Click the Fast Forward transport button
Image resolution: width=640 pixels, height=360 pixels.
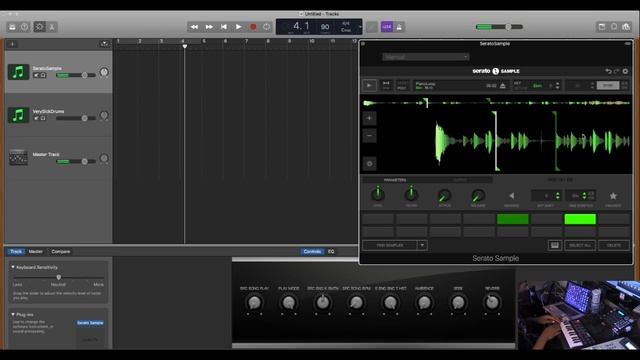tap(209, 27)
